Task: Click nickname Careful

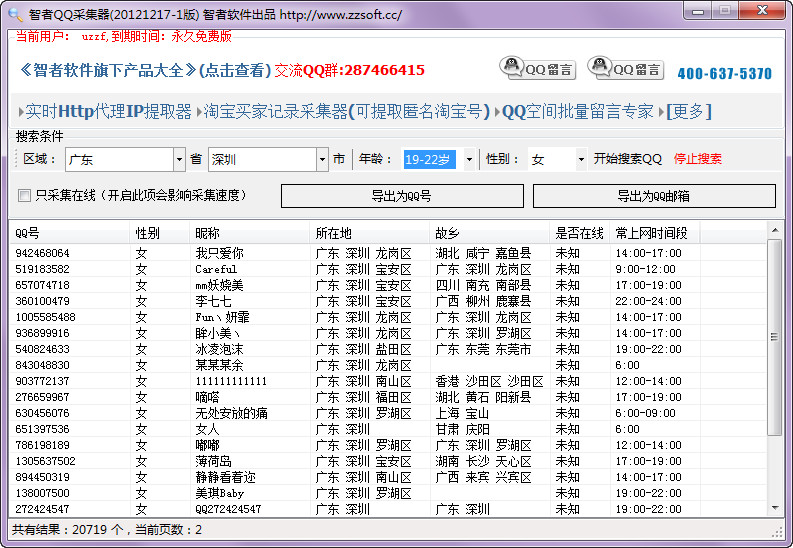Action: point(216,269)
